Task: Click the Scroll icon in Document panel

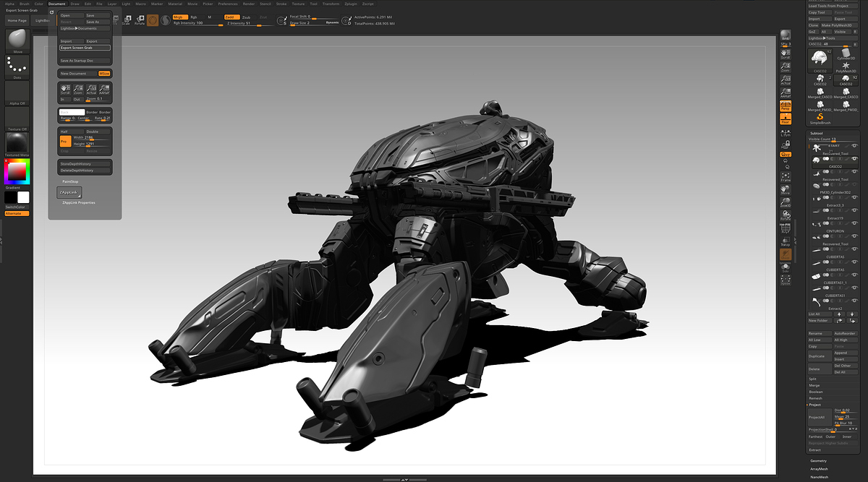Action: (x=65, y=89)
